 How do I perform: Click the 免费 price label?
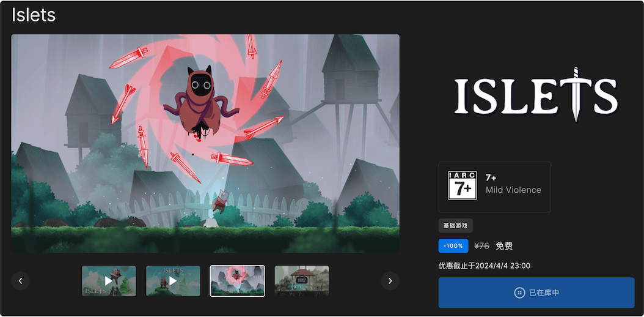[504, 246]
